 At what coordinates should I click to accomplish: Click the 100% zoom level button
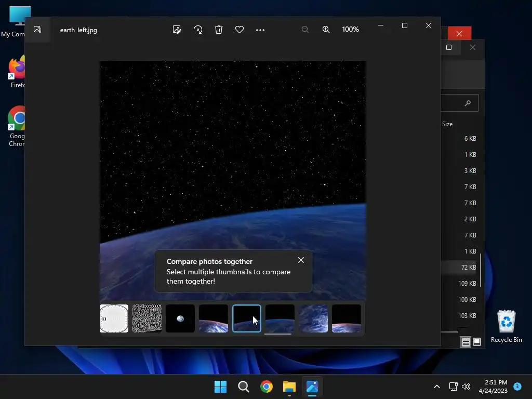coord(351,30)
